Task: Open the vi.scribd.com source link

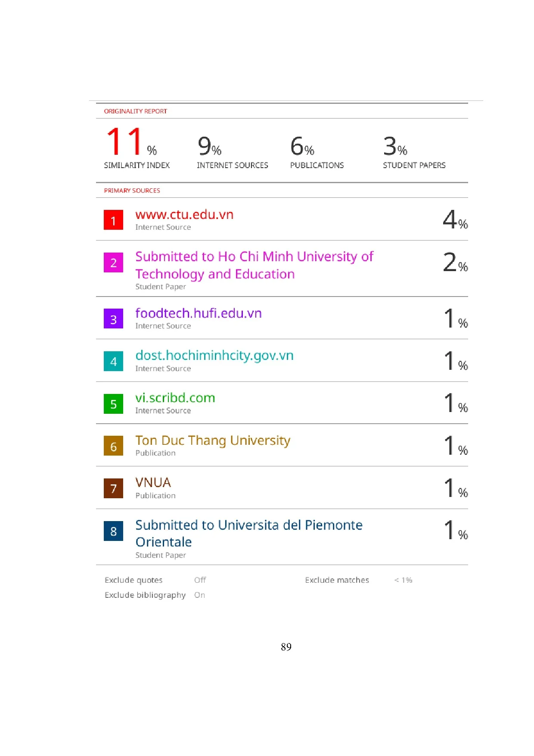Action: point(175,398)
